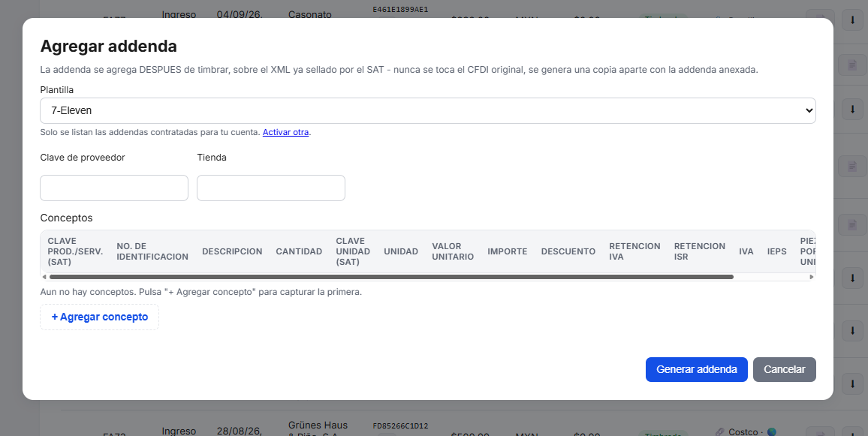The width and height of the screenshot is (868, 436).
Task: Select the 'NO. DE IDENTIFICACION' column header
Action: point(152,251)
